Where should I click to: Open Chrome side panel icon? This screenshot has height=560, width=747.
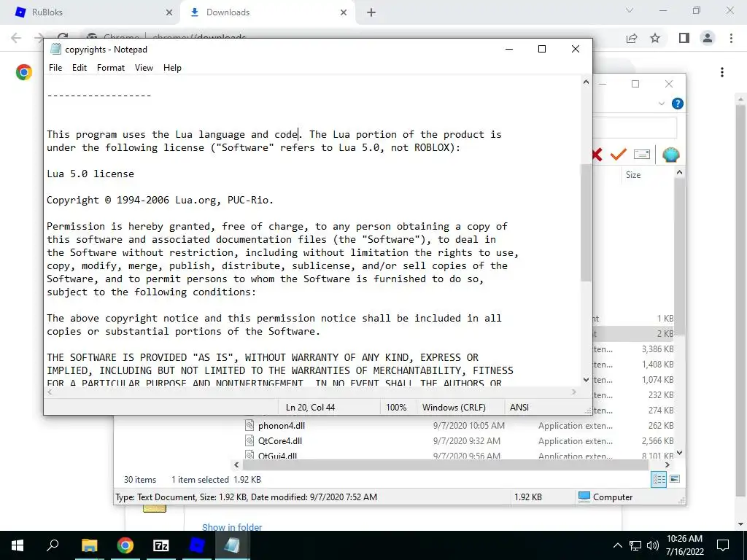[684, 38]
